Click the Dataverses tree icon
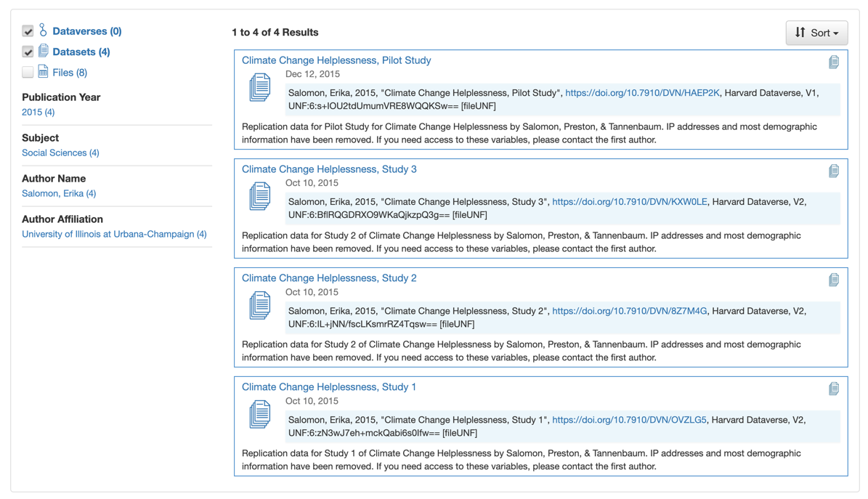The image size is (868, 499). pyautogui.click(x=43, y=31)
